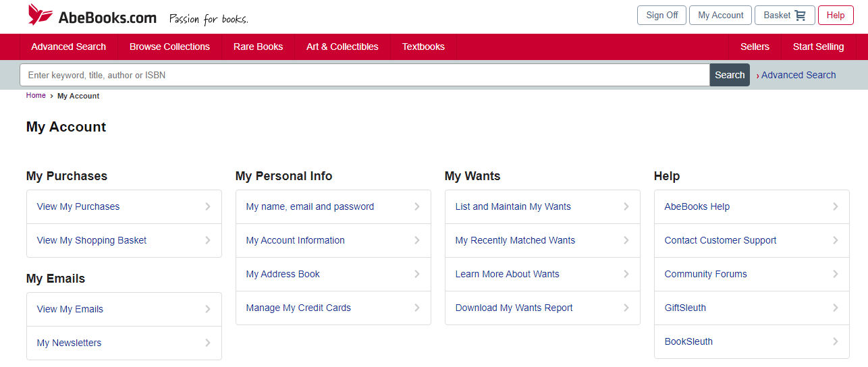The width and height of the screenshot is (868, 367).
Task: Open the Textbooks navigation item
Action: tap(423, 47)
